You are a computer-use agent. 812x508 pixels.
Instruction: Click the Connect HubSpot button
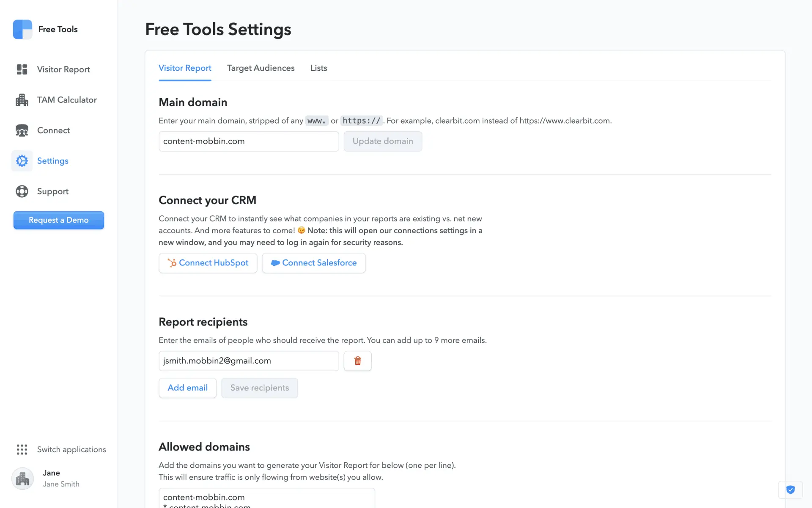(208, 263)
